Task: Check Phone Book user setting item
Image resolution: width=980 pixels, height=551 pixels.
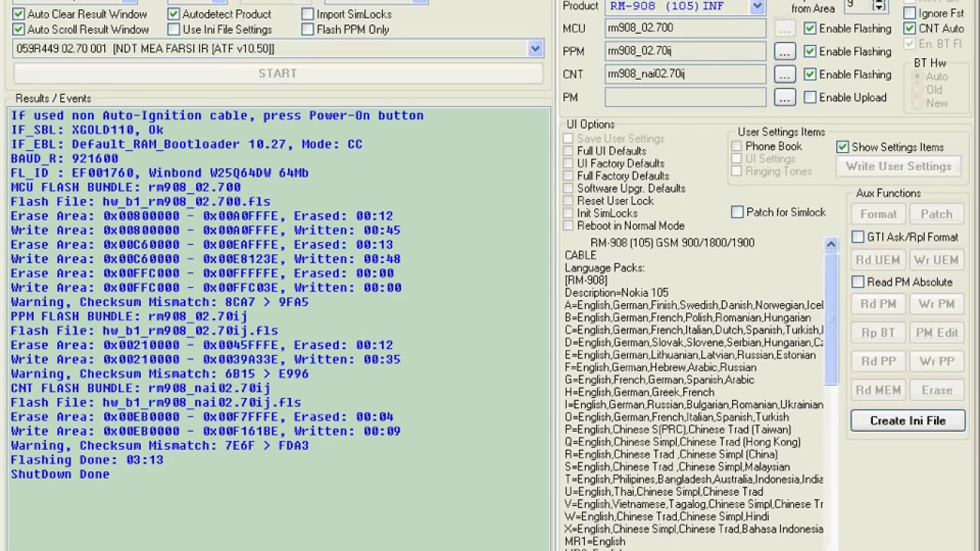Action: coord(737,146)
